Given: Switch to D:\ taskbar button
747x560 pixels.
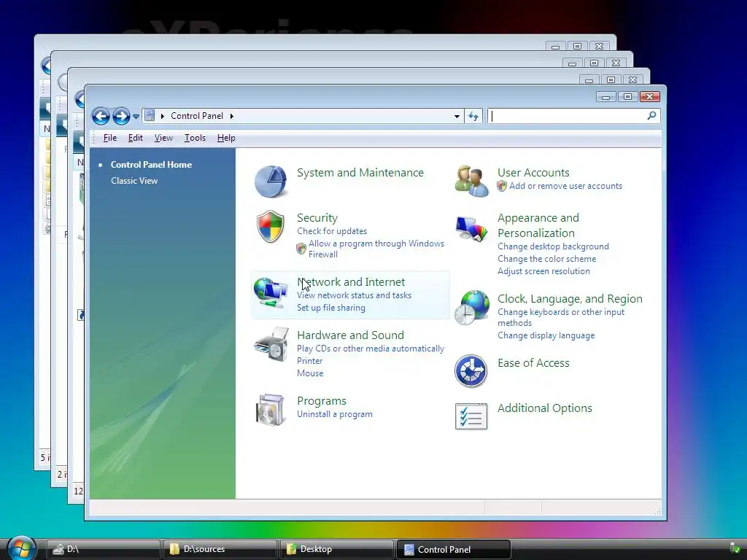Looking at the screenshot, I should [103, 549].
